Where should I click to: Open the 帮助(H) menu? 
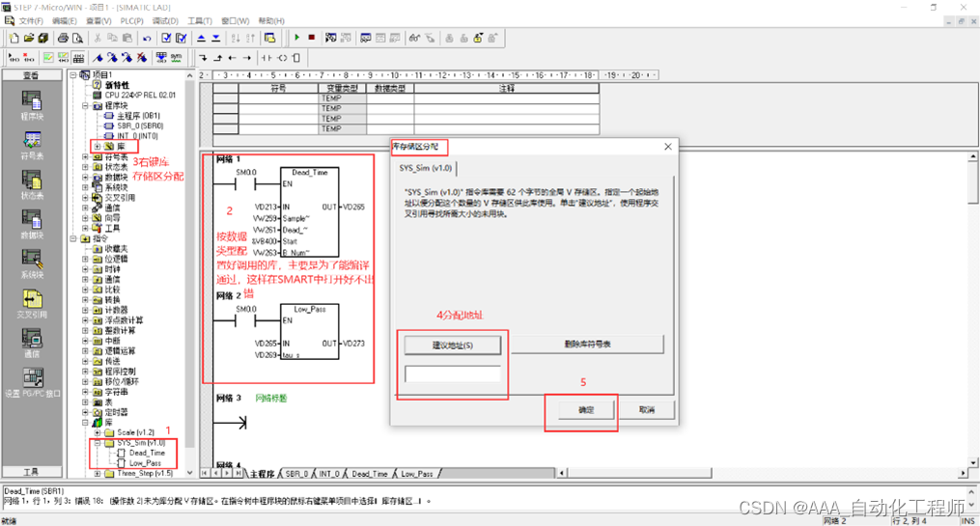(x=271, y=21)
